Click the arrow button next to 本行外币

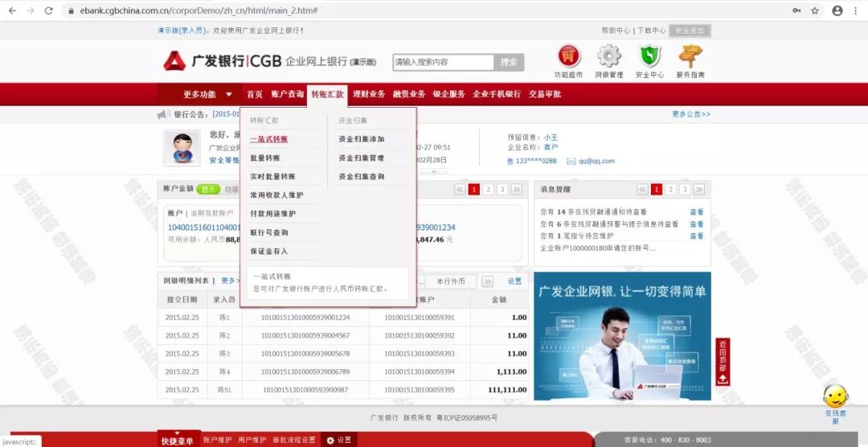pos(488,281)
